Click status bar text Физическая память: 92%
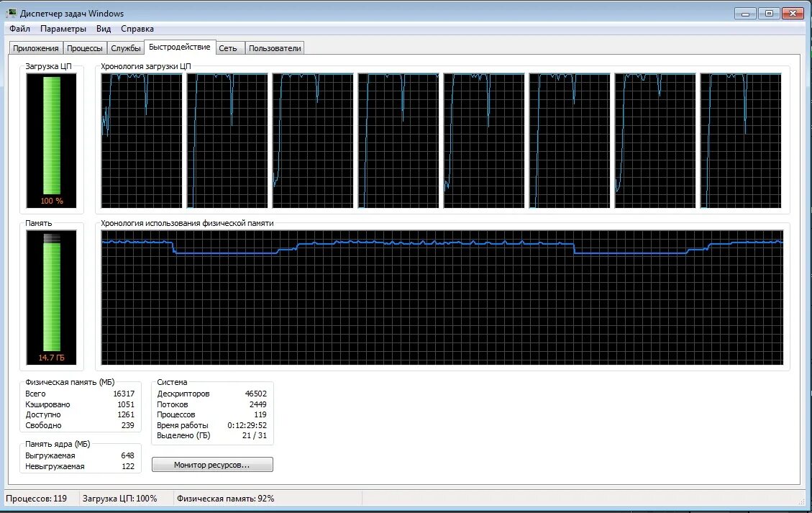Image resolution: width=812 pixels, height=513 pixels. (226, 499)
